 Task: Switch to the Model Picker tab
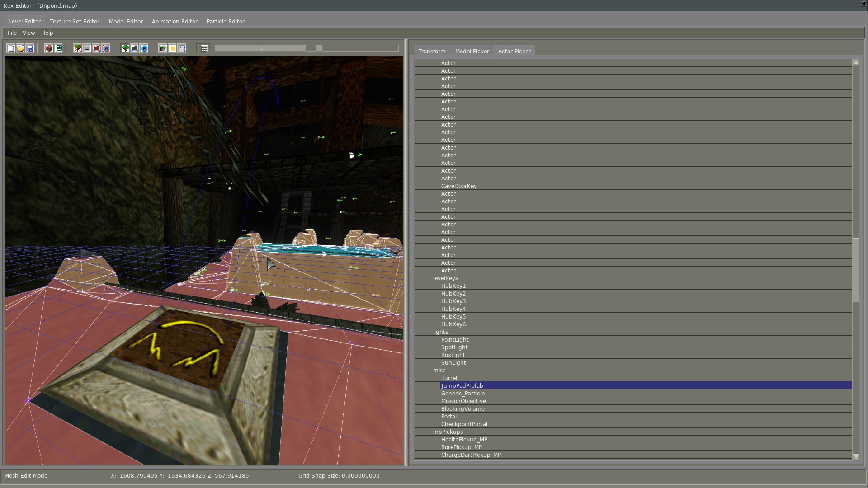472,52
